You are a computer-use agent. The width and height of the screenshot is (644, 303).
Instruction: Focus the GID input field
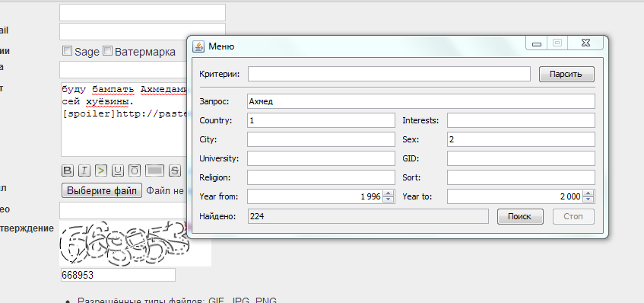[521, 158]
